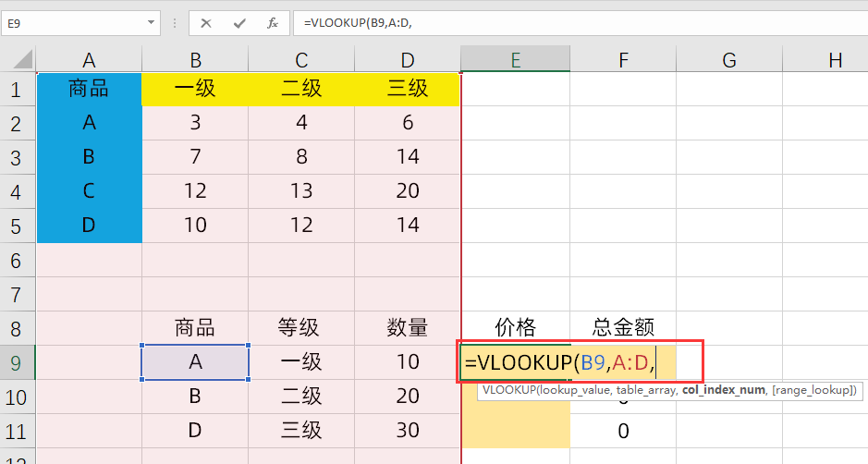Image resolution: width=868 pixels, height=464 pixels.
Task: Click the blue cell D in row 5
Action: 89,226
